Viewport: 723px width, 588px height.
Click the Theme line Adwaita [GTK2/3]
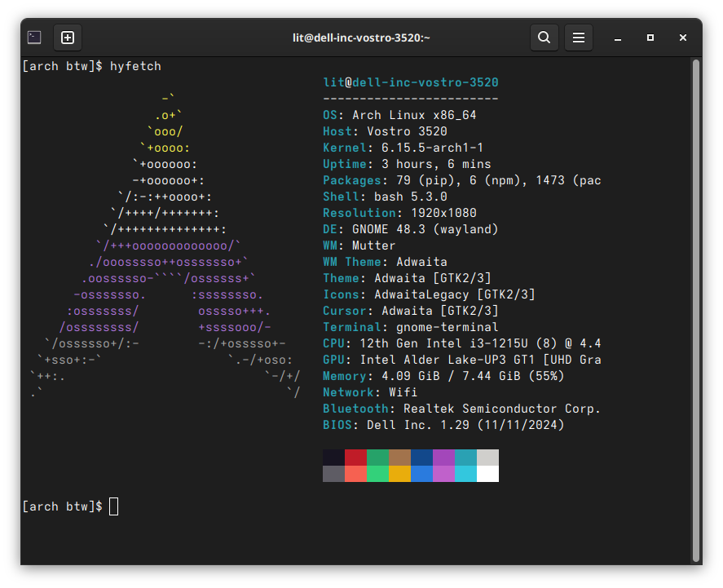click(x=407, y=278)
